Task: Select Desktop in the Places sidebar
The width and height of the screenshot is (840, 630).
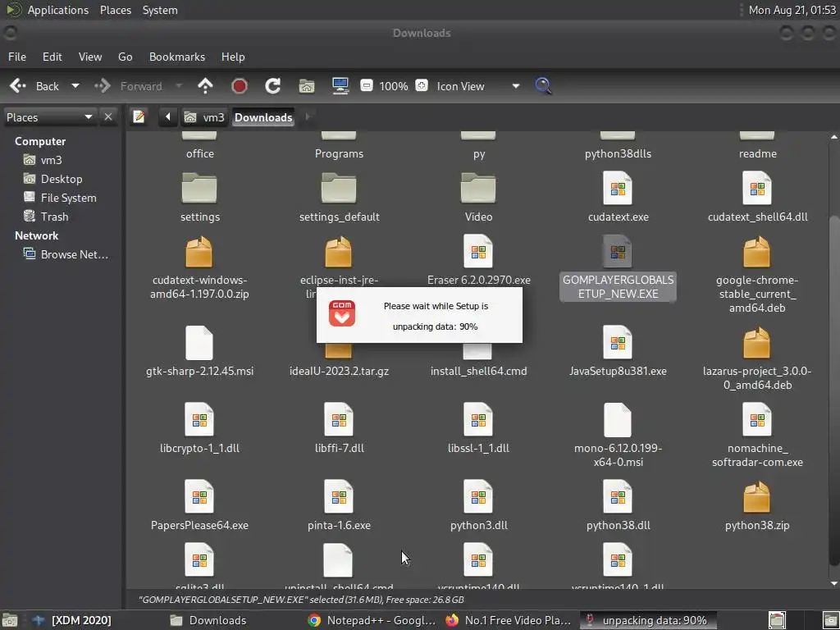Action: click(52, 179)
